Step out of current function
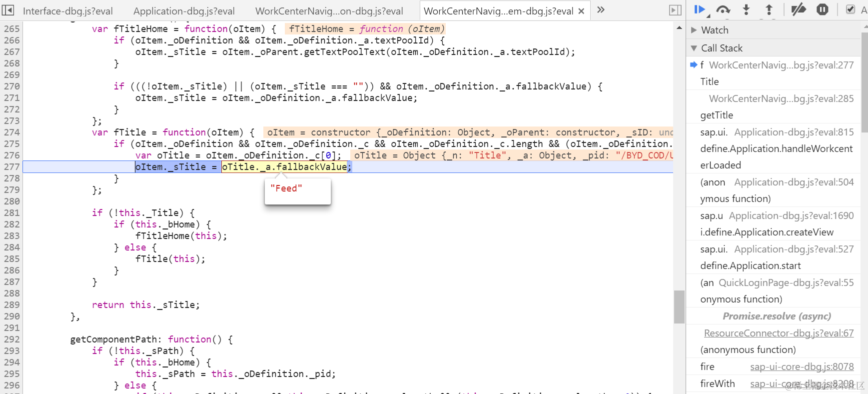The image size is (868, 394). coord(769,9)
